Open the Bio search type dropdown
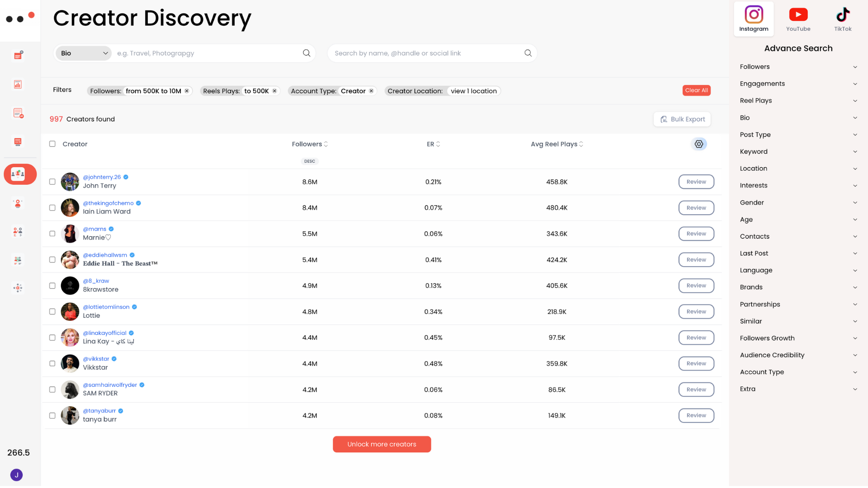The width and height of the screenshot is (868, 488). pyautogui.click(x=85, y=53)
